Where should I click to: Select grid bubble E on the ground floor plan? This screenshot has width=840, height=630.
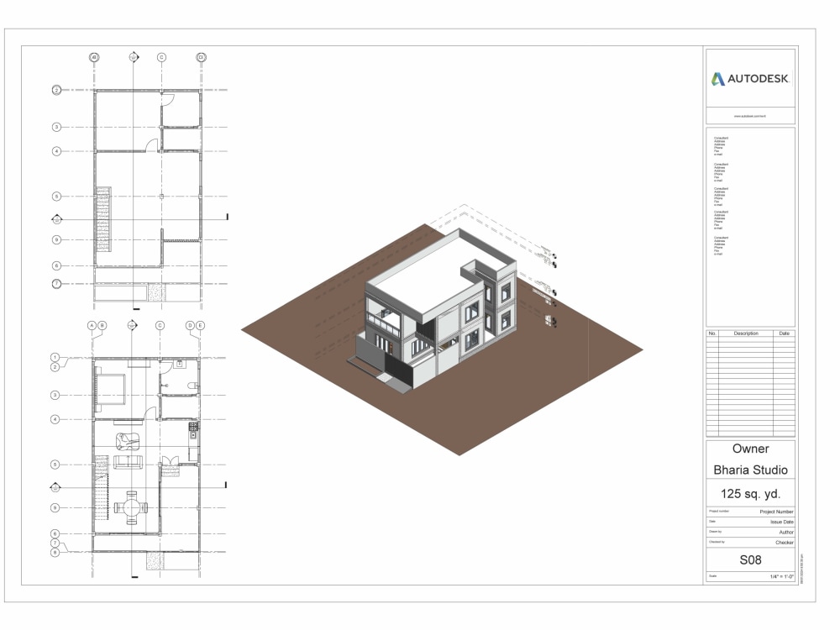tap(199, 326)
